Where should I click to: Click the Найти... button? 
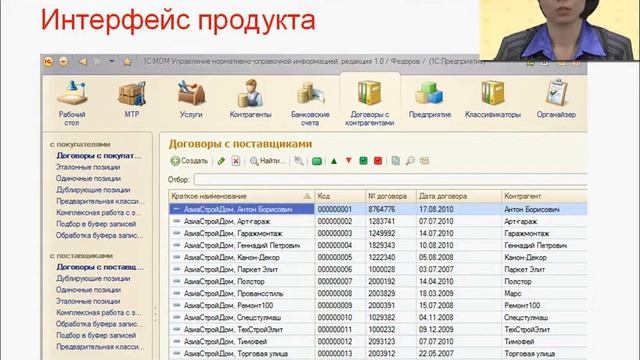(x=267, y=161)
